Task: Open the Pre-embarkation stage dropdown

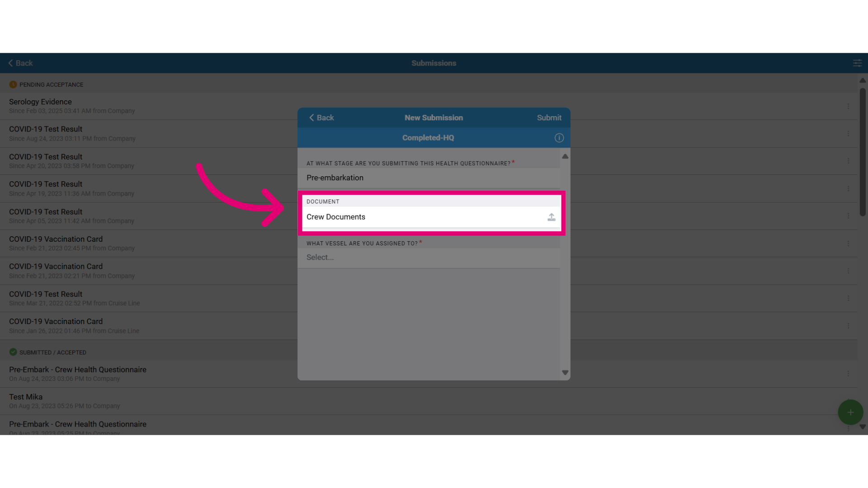Action: 429,178
